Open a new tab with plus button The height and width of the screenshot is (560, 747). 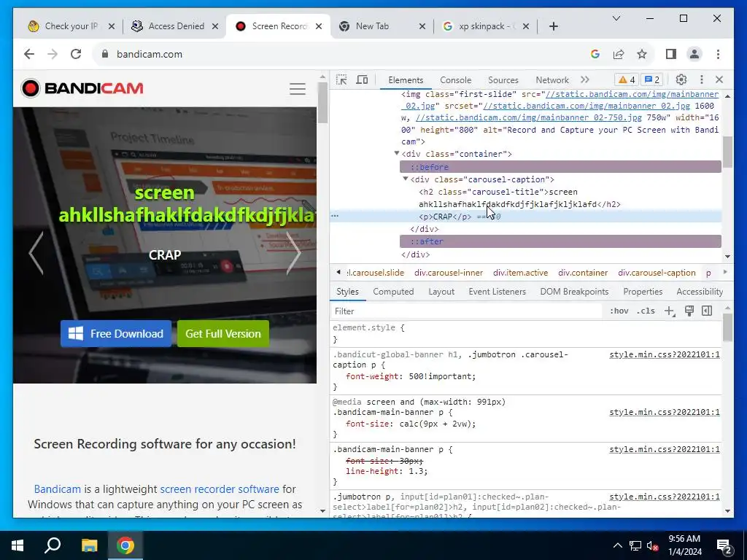pos(553,26)
